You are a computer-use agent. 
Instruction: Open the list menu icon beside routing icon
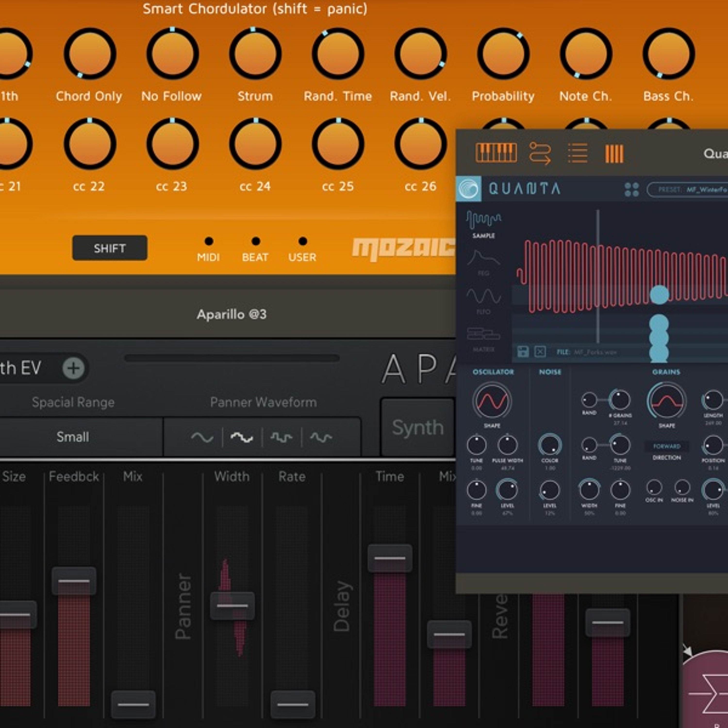pos(577,153)
